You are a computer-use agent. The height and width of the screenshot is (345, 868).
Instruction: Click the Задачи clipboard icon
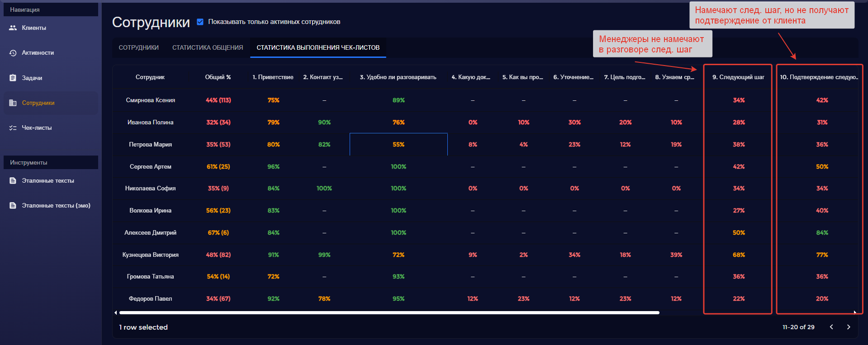[x=13, y=78]
